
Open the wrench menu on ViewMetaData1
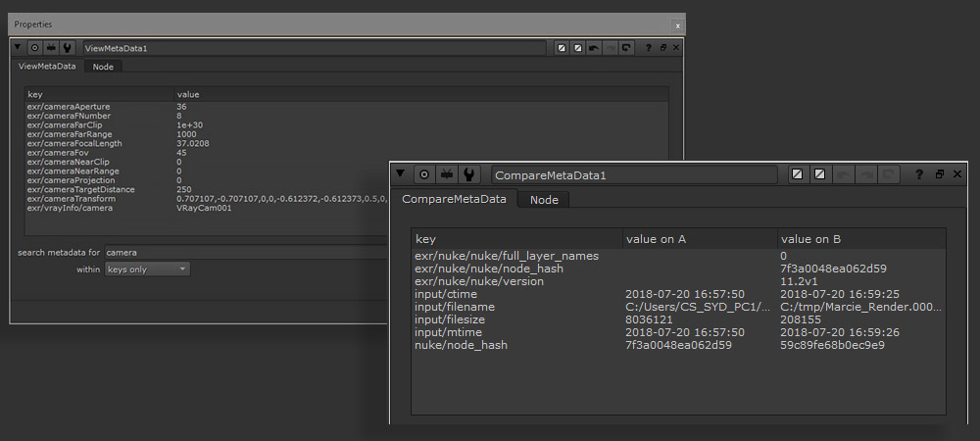pos(68,47)
